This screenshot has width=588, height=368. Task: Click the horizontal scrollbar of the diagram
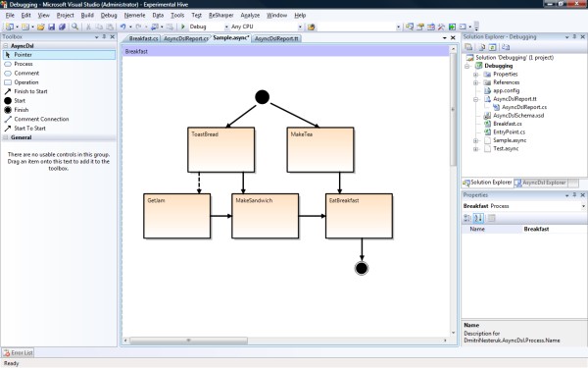tap(286, 341)
